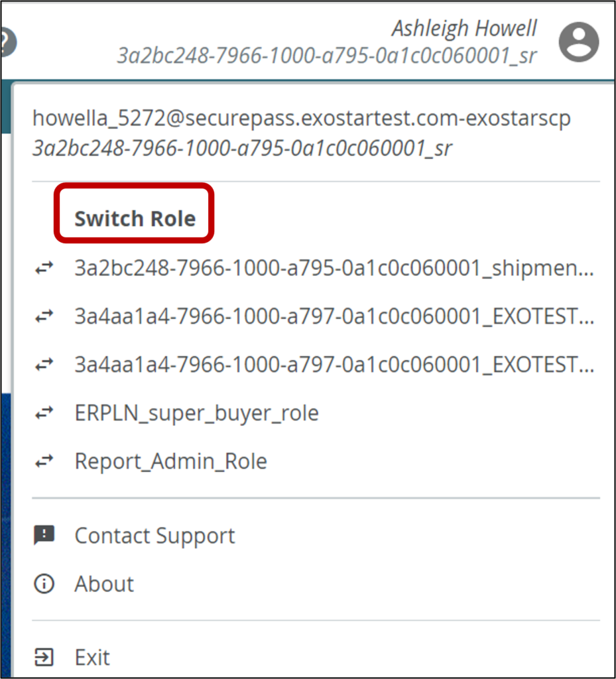Click the About info circle icon

click(44, 584)
